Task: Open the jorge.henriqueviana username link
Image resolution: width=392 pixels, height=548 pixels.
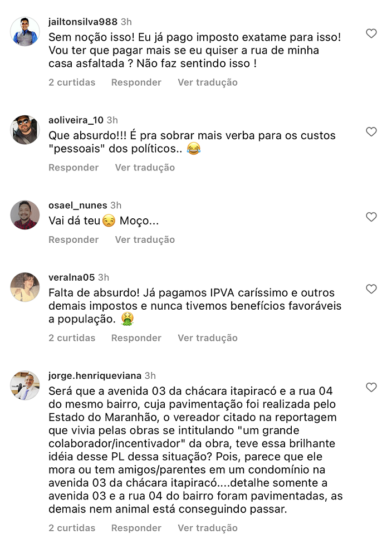Action: pyautogui.click(x=95, y=375)
